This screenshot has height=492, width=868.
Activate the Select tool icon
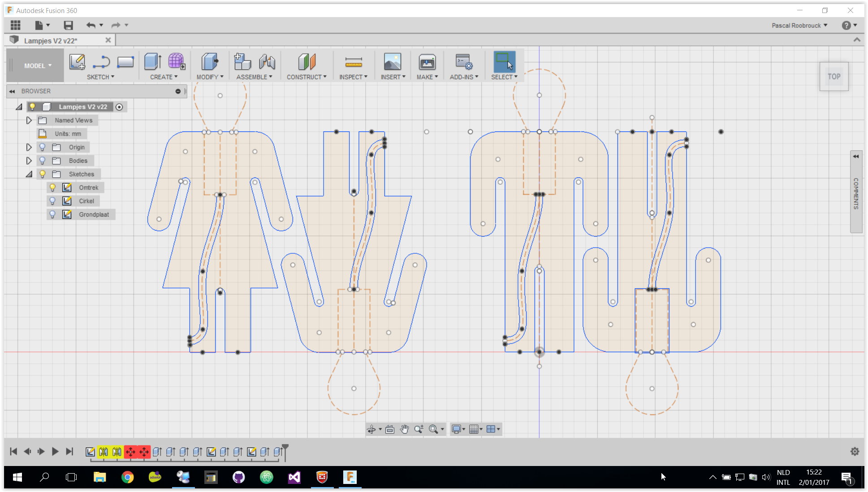coord(504,62)
